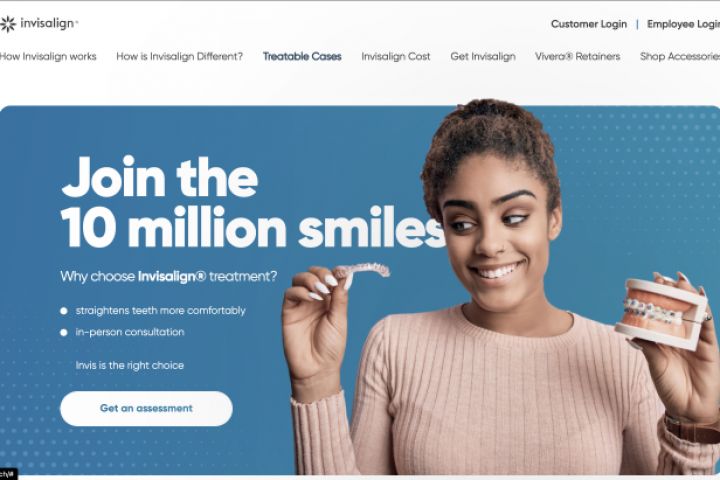Click the Invisalign starburst logo icon

(8, 24)
